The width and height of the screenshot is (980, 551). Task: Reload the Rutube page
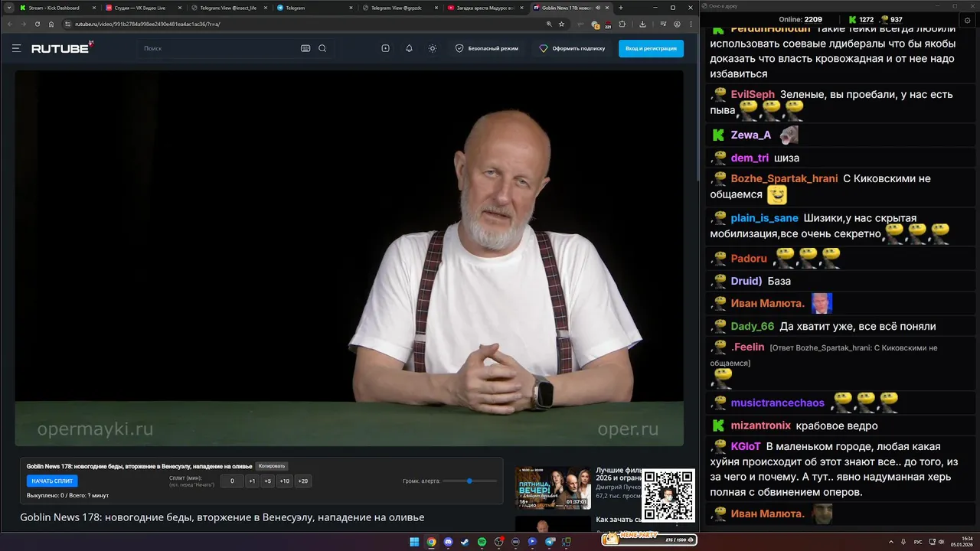pyautogui.click(x=38, y=24)
